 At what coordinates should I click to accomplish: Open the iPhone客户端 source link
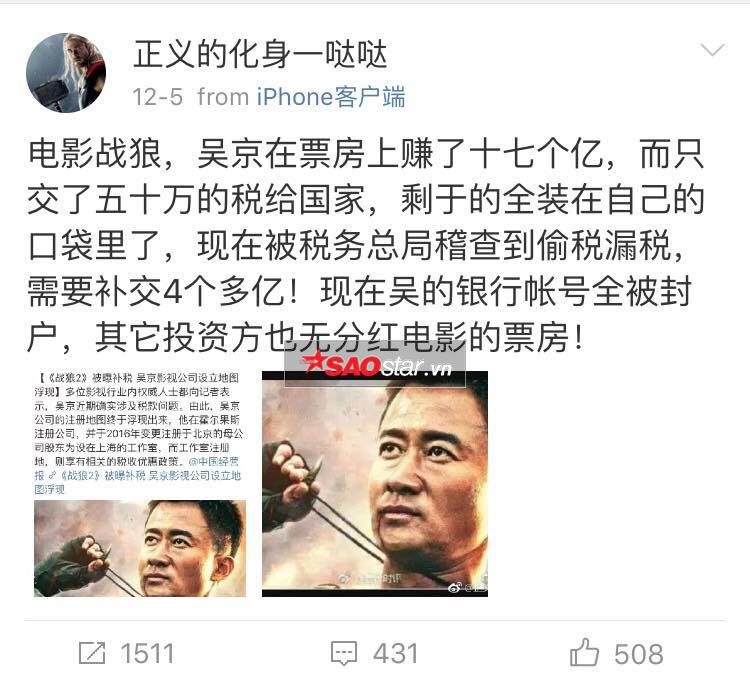tap(331, 97)
